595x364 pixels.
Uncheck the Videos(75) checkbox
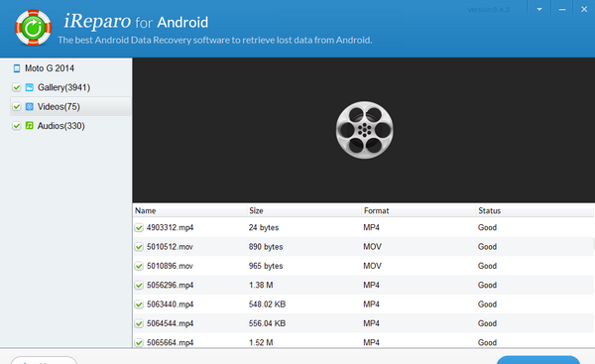[x=16, y=107]
